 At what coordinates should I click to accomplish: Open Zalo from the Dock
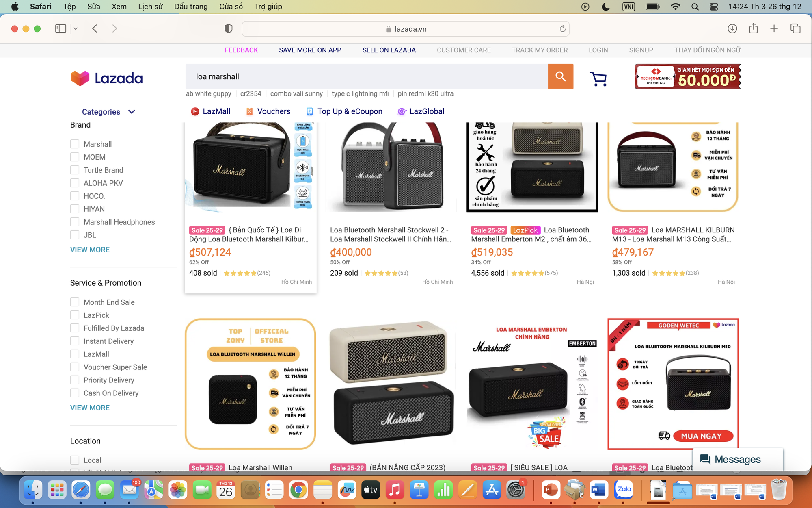click(623, 490)
